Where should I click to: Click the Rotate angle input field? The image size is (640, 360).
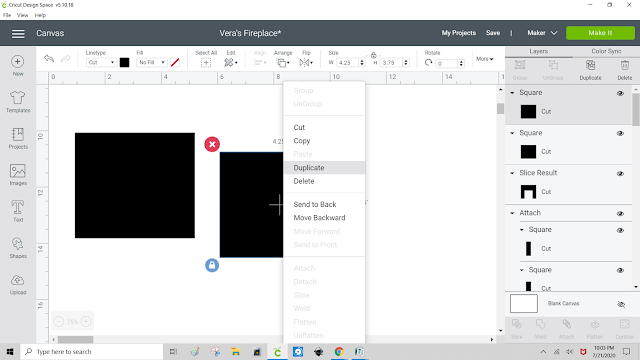(447, 63)
